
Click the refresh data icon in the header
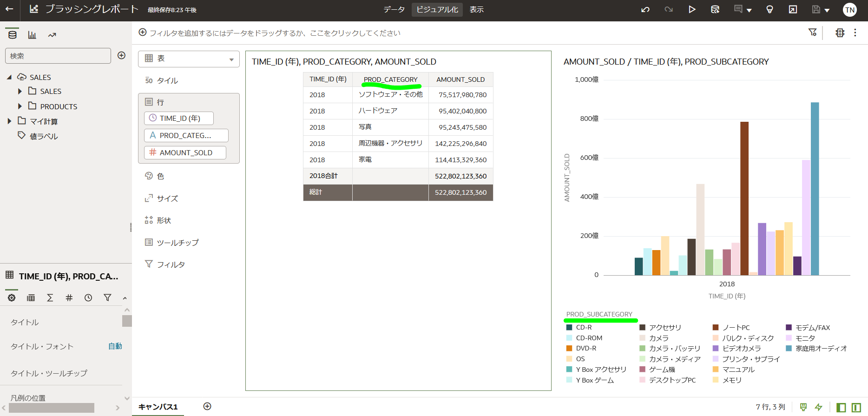715,9
